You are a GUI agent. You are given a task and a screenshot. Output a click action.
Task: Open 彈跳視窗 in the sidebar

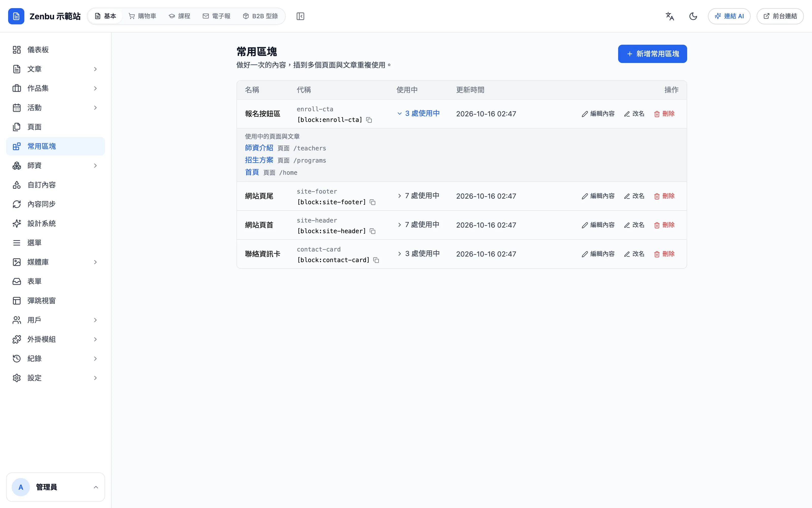click(x=56, y=301)
